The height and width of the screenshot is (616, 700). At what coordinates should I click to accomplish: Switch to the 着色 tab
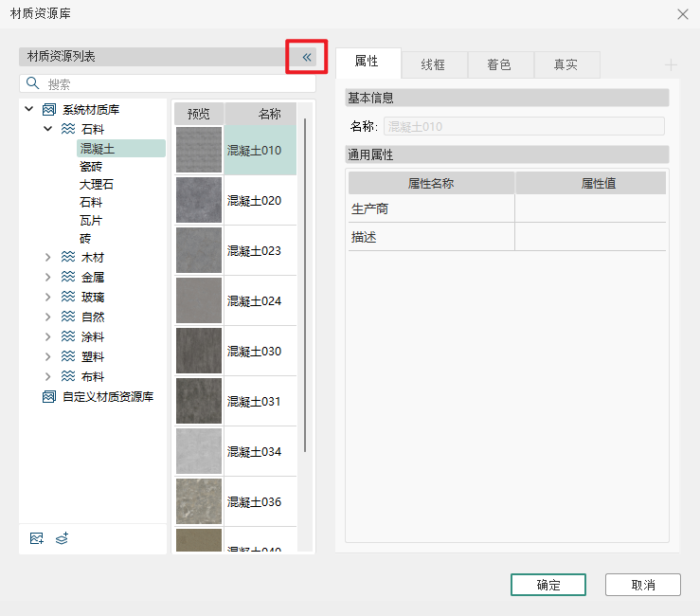[499, 65]
